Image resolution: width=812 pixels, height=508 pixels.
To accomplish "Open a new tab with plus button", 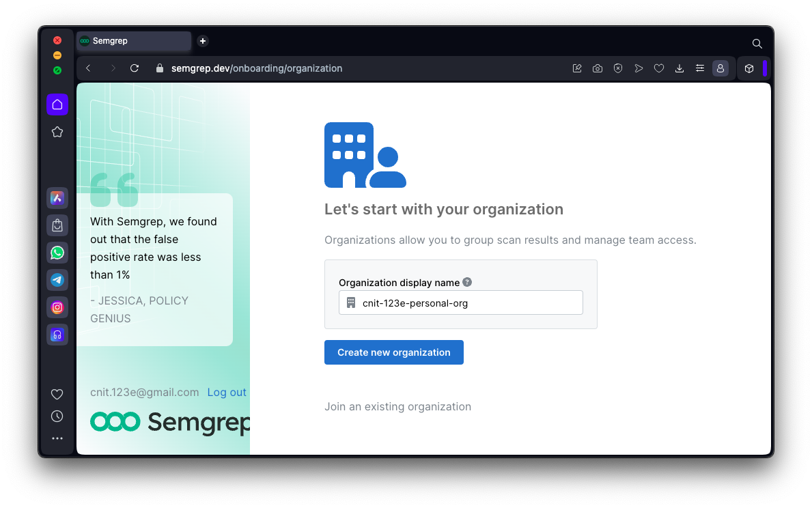I will pyautogui.click(x=203, y=41).
